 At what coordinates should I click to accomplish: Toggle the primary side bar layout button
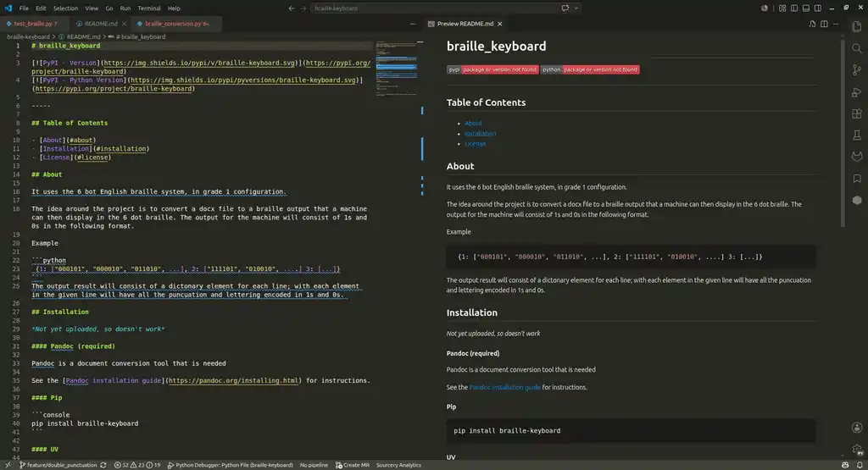click(x=794, y=8)
